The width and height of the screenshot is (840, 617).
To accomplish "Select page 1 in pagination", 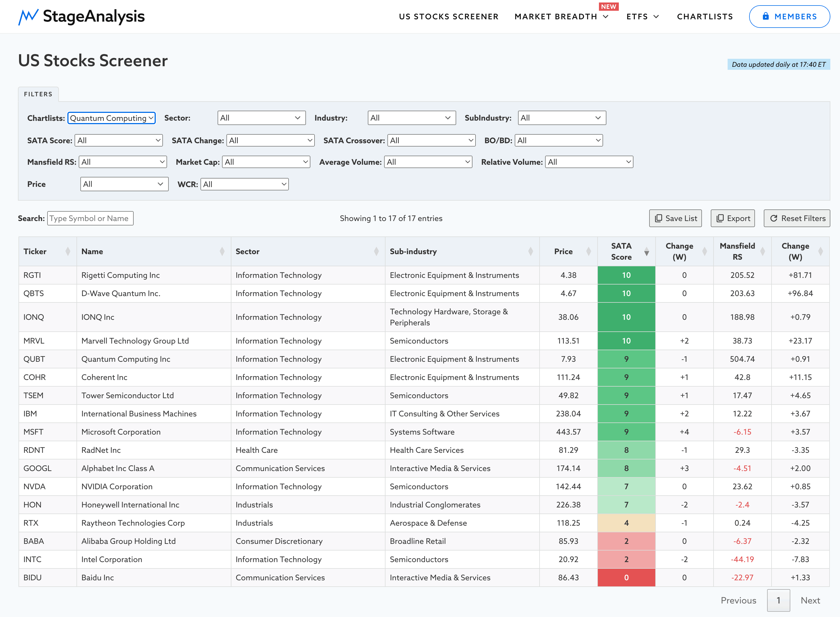I will point(779,600).
